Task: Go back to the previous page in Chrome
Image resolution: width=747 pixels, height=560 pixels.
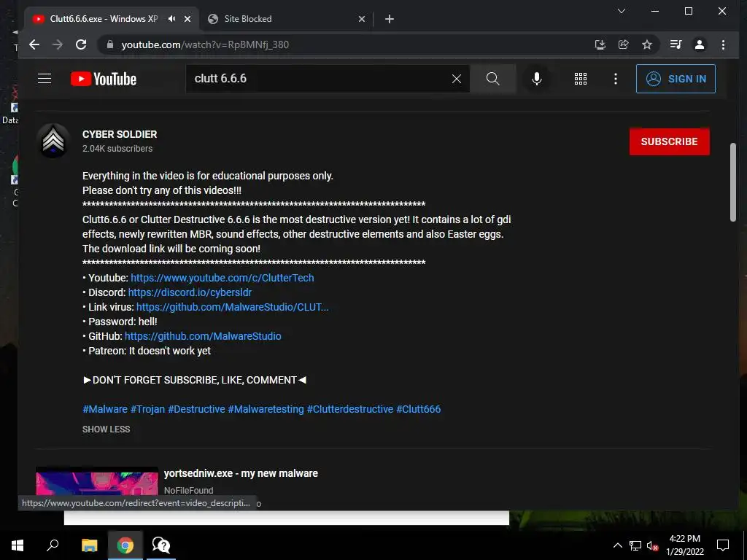Action: click(x=34, y=44)
